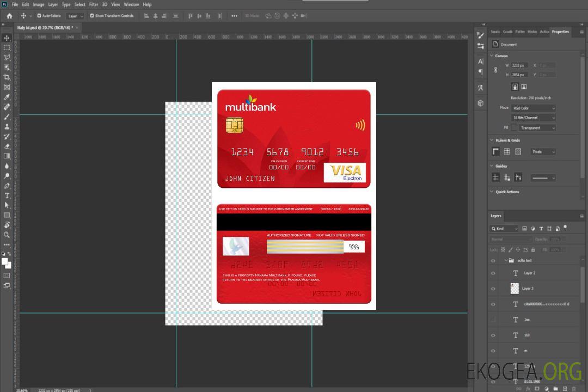The image size is (588, 392).
Task: Open the Paragraph panel icon
Action: [x=480, y=72]
